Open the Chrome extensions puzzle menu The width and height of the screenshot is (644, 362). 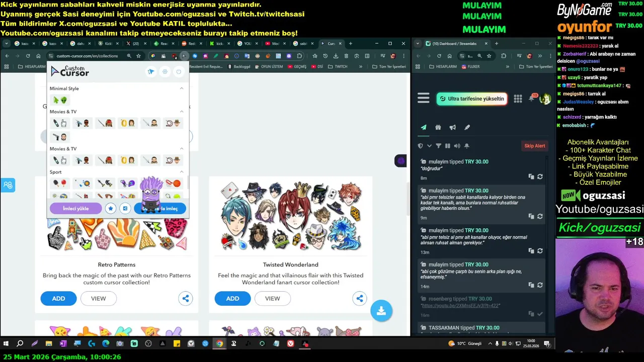tap(299, 56)
